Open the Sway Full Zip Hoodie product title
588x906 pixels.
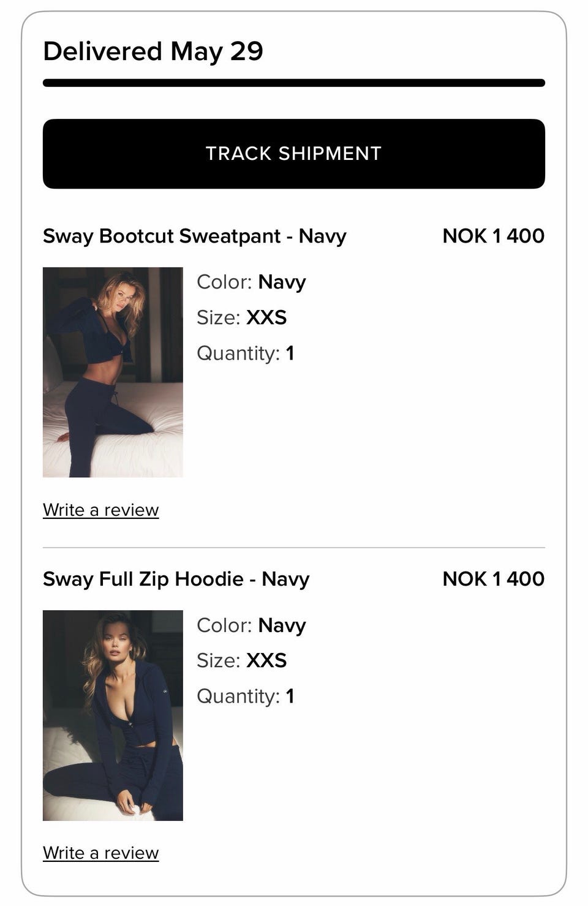pos(176,579)
